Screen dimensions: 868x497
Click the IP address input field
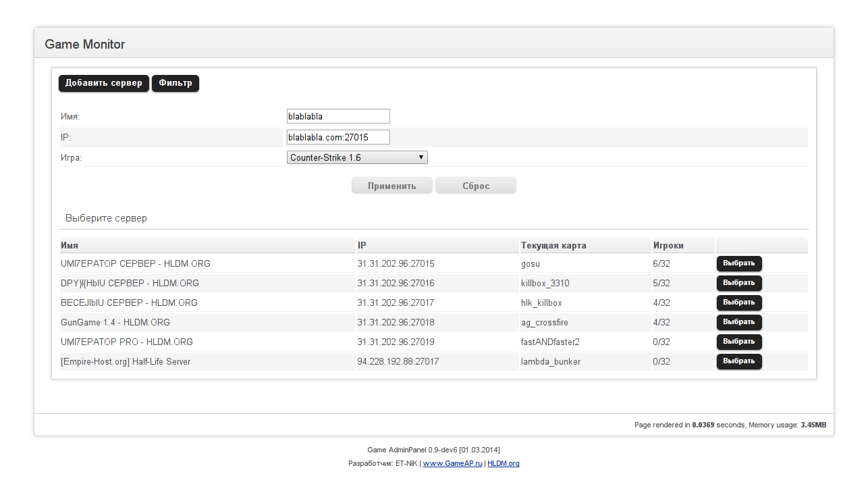pyautogui.click(x=338, y=137)
